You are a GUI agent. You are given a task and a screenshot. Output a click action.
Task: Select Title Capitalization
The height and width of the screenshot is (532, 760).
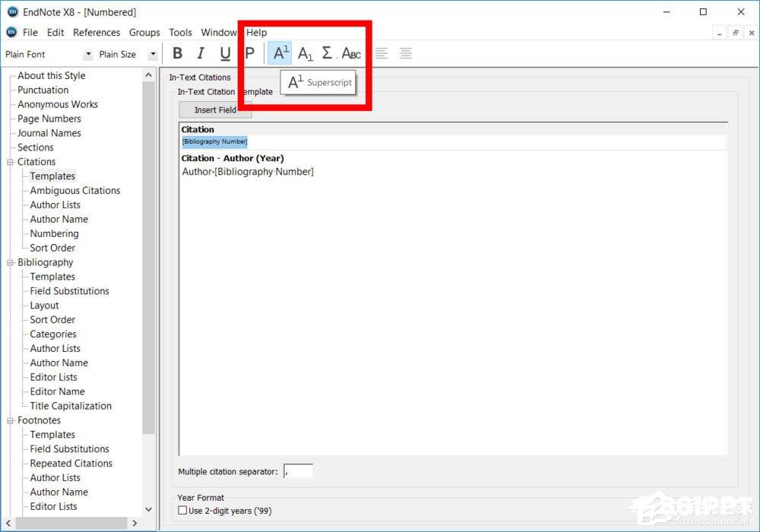(71, 406)
